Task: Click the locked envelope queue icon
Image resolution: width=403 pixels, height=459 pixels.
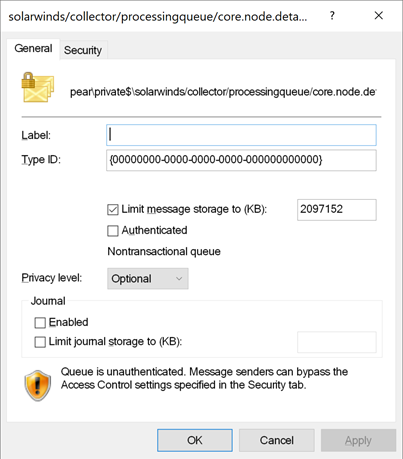Action: [38, 87]
